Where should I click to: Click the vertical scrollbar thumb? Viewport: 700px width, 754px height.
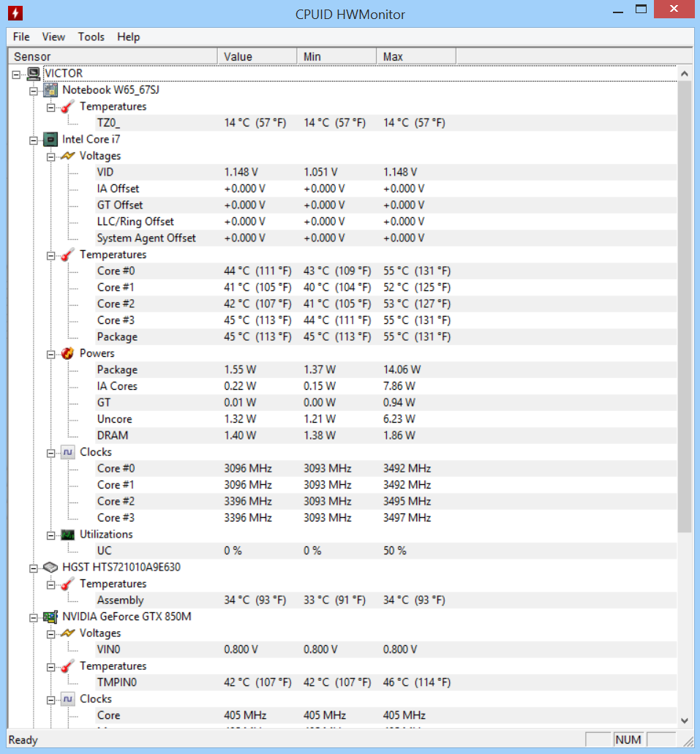pyautogui.click(x=684, y=307)
